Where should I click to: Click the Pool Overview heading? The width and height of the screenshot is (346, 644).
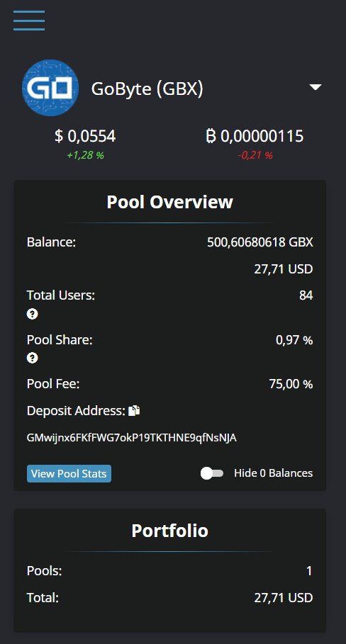pos(169,202)
